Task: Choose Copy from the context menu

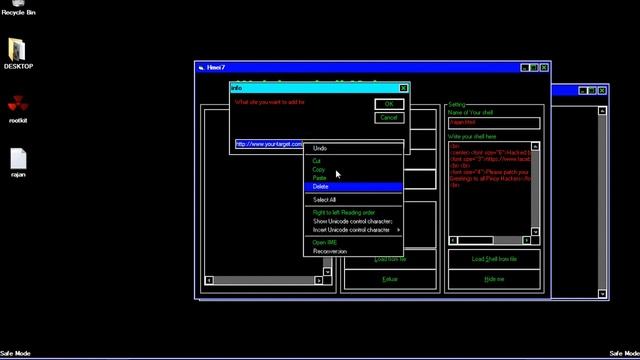Action: 353,169
